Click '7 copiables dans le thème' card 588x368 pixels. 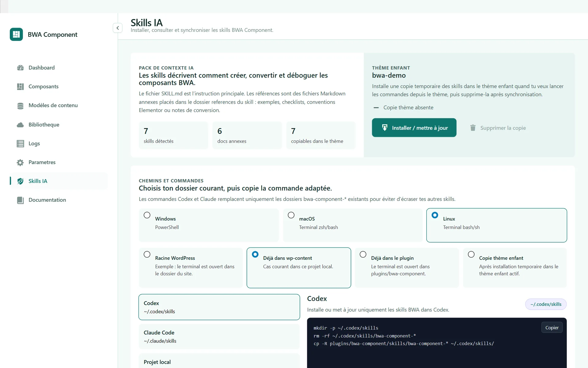(x=321, y=135)
